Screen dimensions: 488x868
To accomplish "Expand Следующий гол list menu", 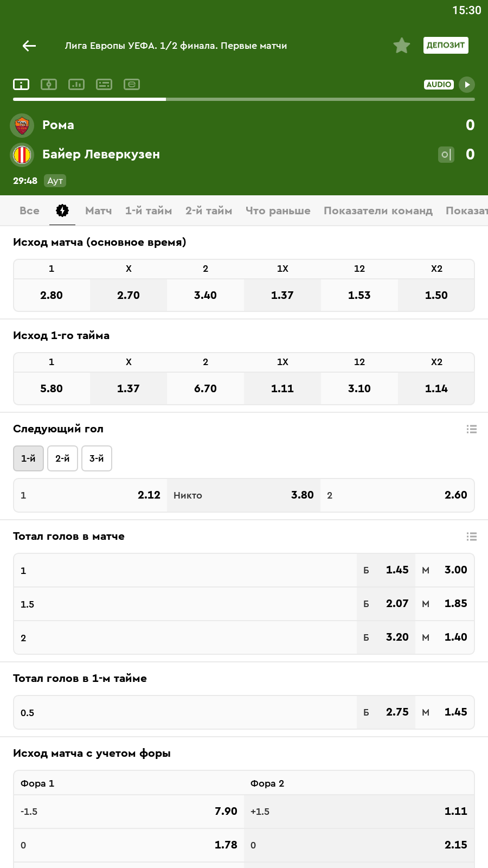I will [x=471, y=429].
